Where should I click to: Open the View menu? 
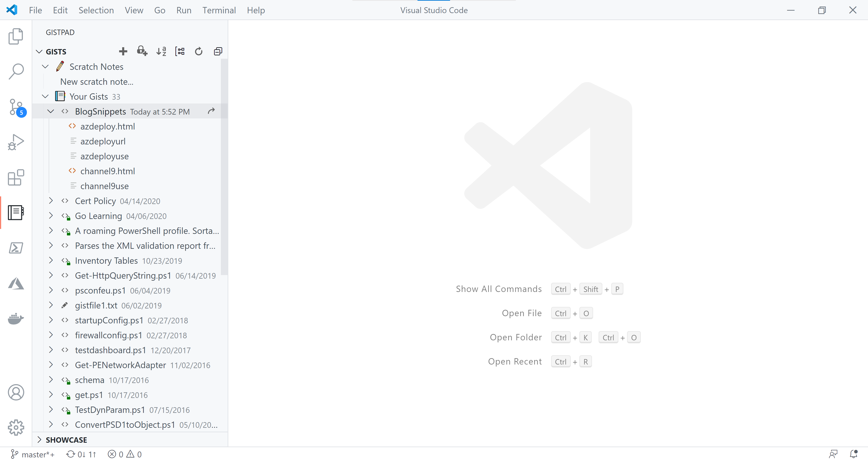coord(134,10)
